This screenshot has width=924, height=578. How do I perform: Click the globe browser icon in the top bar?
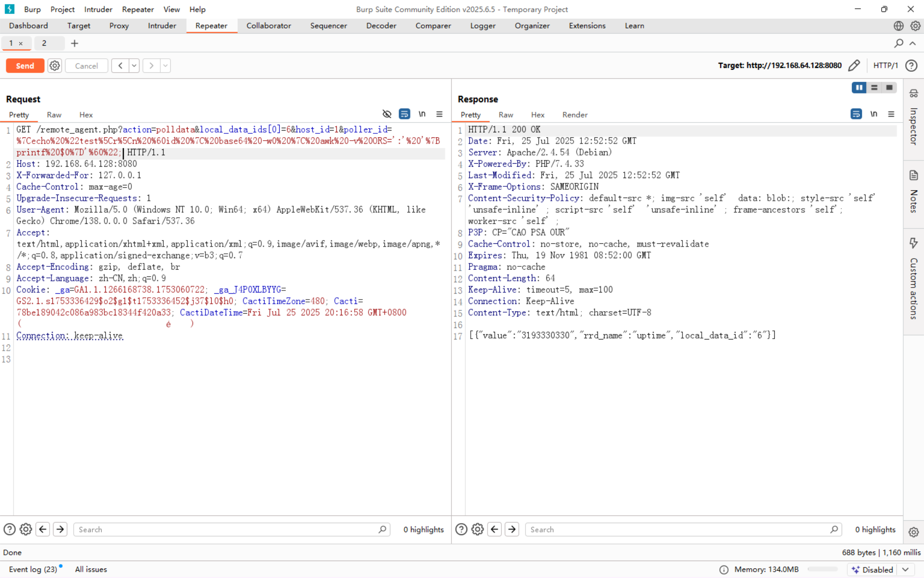click(x=898, y=26)
